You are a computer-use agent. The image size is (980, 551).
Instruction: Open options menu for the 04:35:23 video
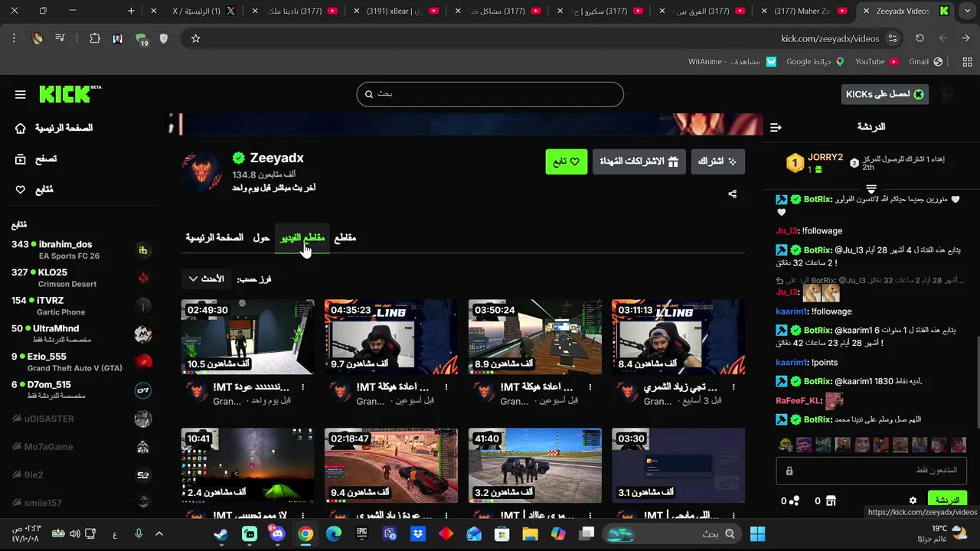pyautogui.click(x=446, y=387)
